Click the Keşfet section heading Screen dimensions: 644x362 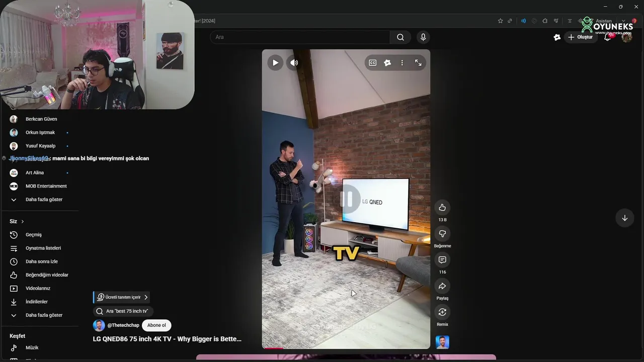click(x=18, y=336)
